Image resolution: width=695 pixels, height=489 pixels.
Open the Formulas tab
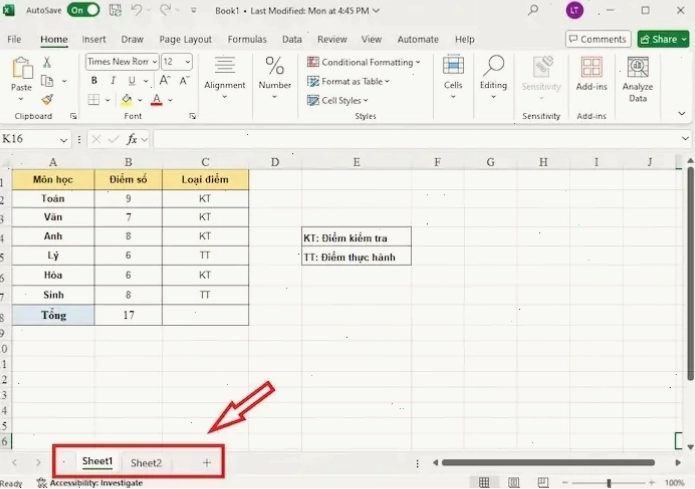coord(247,39)
